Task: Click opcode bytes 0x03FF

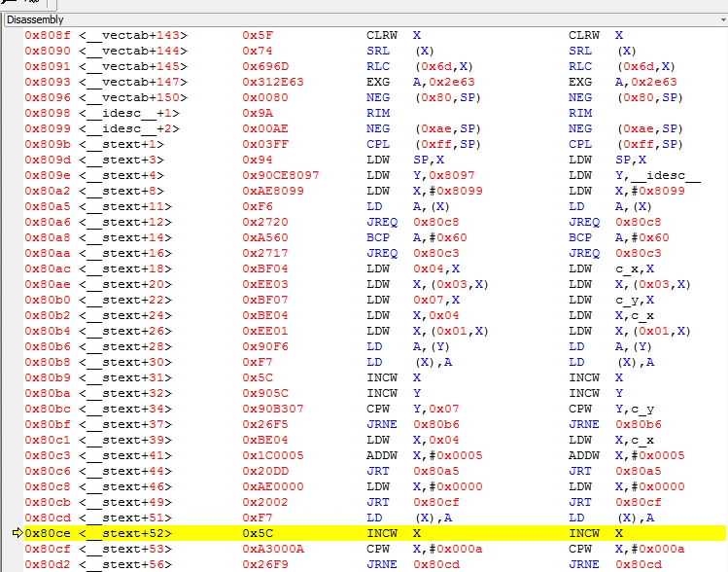Action: coord(265,144)
